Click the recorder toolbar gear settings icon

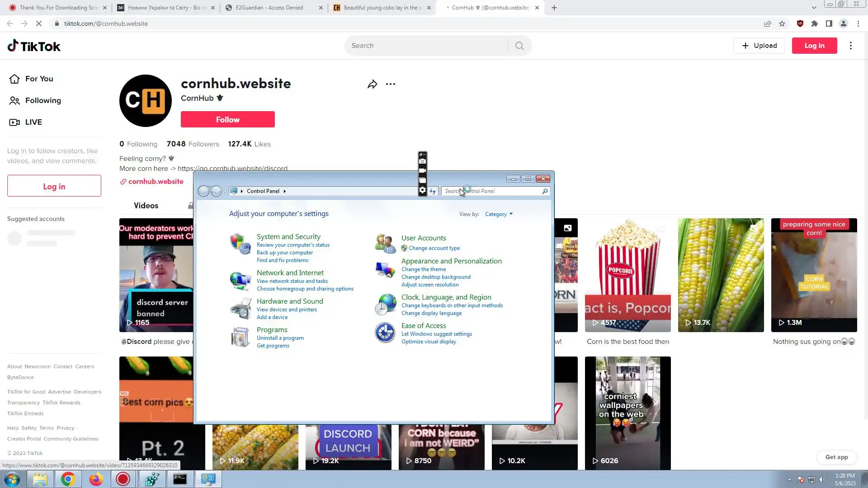click(422, 190)
